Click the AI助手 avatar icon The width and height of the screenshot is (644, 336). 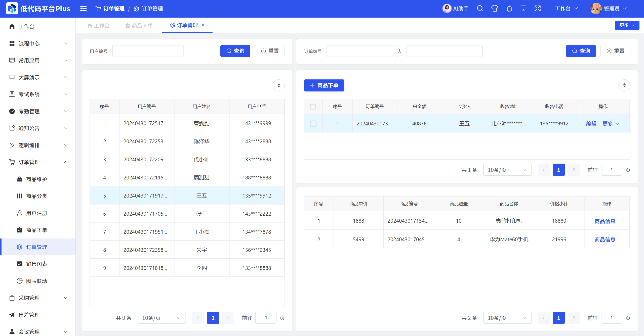(x=447, y=9)
